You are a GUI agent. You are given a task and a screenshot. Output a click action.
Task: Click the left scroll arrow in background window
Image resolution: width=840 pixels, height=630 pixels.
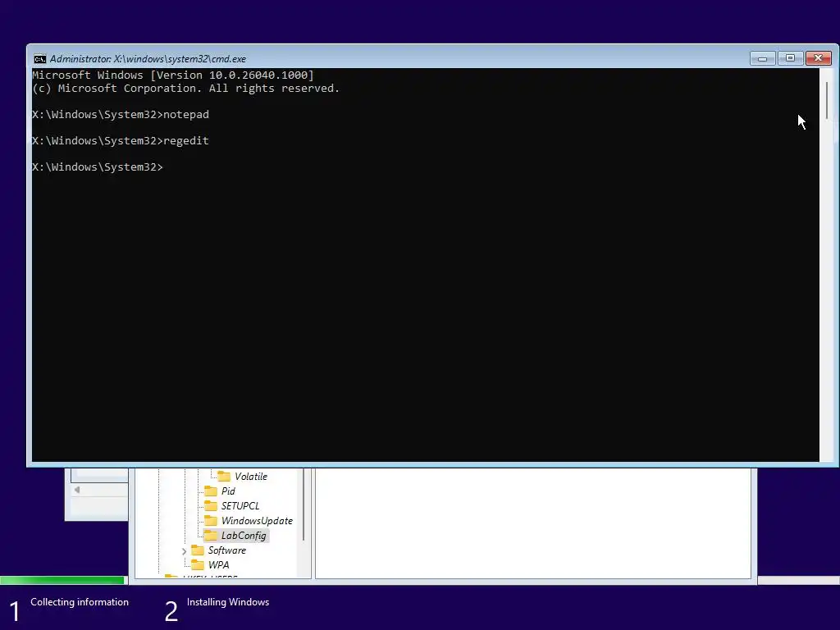click(x=77, y=490)
